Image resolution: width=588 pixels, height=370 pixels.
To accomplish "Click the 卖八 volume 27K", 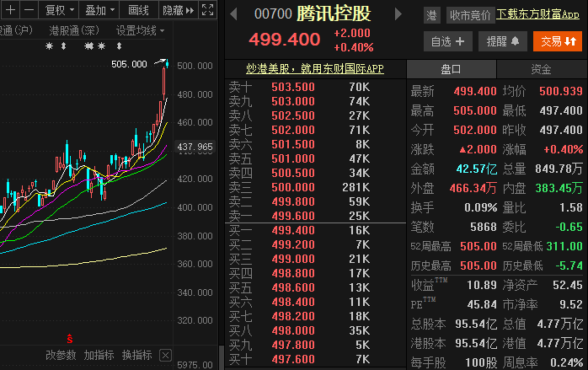I will coord(359,115).
